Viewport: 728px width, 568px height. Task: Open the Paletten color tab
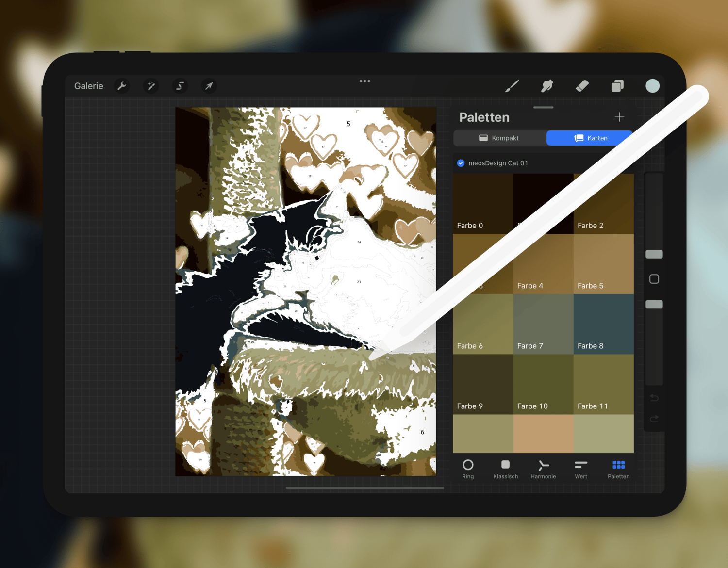[x=618, y=469]
